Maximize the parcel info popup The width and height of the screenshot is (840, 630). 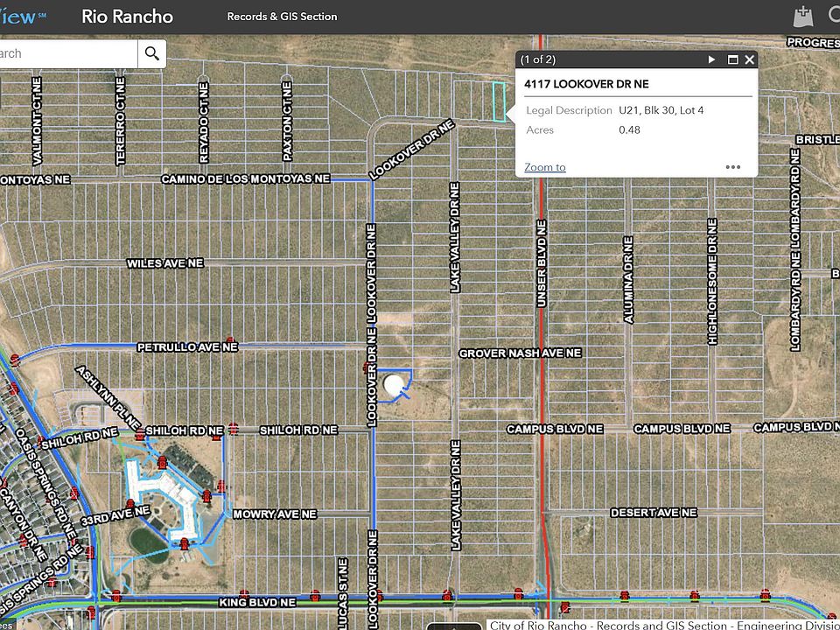pos(733,59)
